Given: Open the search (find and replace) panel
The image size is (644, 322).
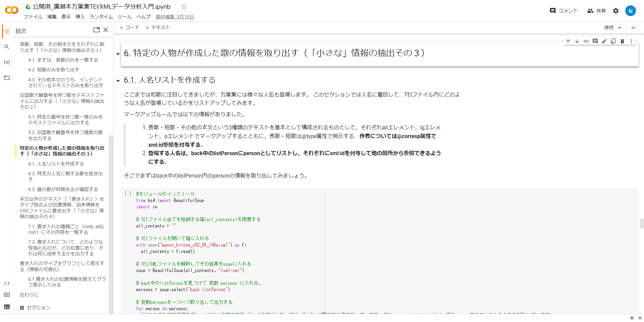Looking at the screenshot, I should (x=7, y=47).
